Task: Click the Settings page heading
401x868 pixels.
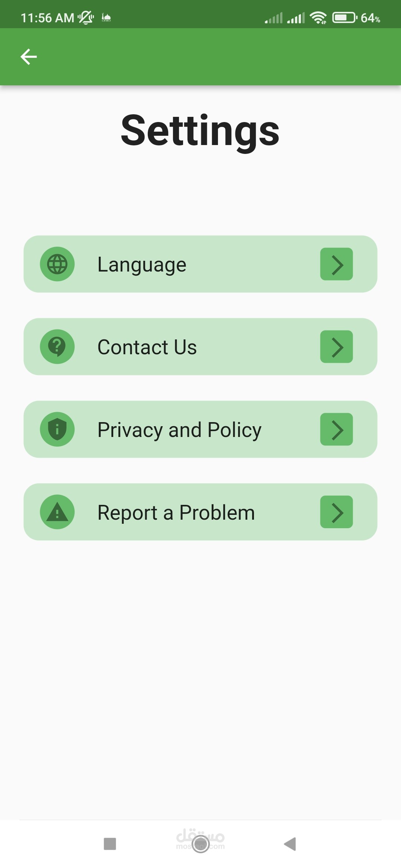Action: click(x=200, y=131)
